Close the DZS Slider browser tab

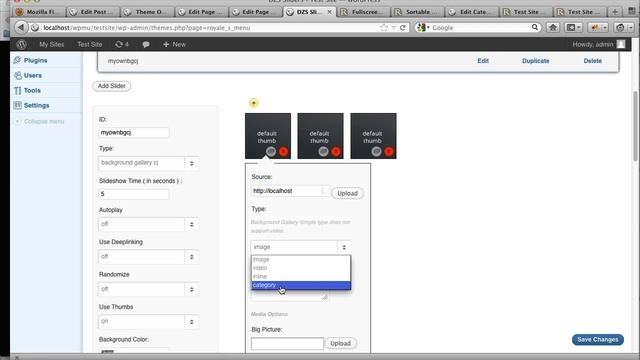pyautogui.click(x=329, y=12)
